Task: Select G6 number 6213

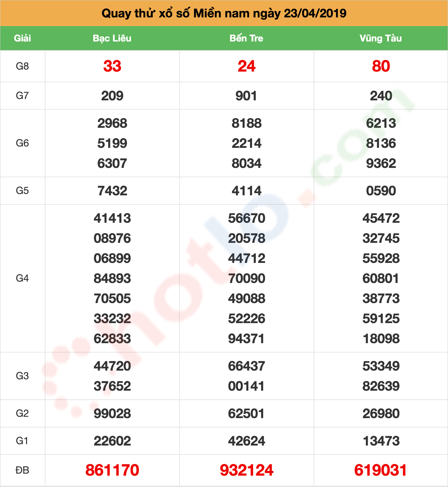Action: coord(381,123)
